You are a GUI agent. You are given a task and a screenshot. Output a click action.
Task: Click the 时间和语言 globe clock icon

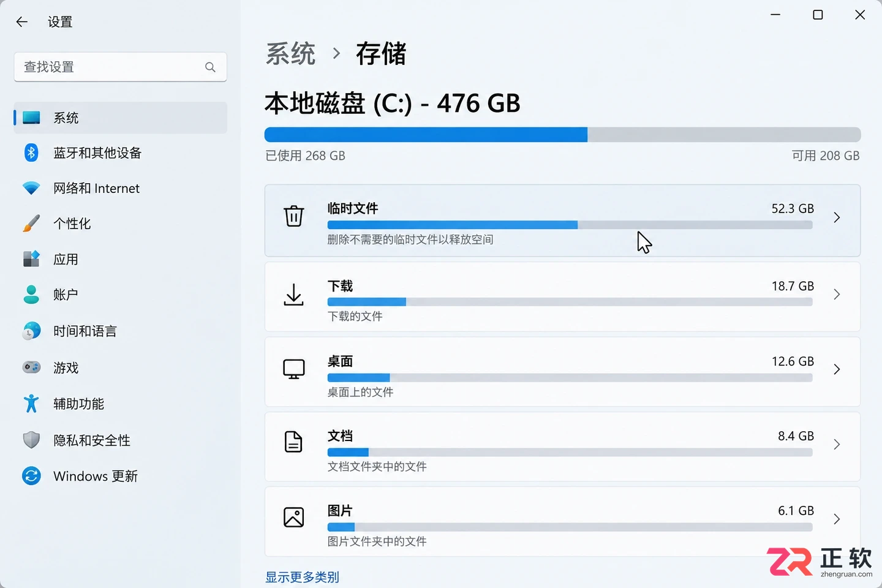(x=31, y=331)
